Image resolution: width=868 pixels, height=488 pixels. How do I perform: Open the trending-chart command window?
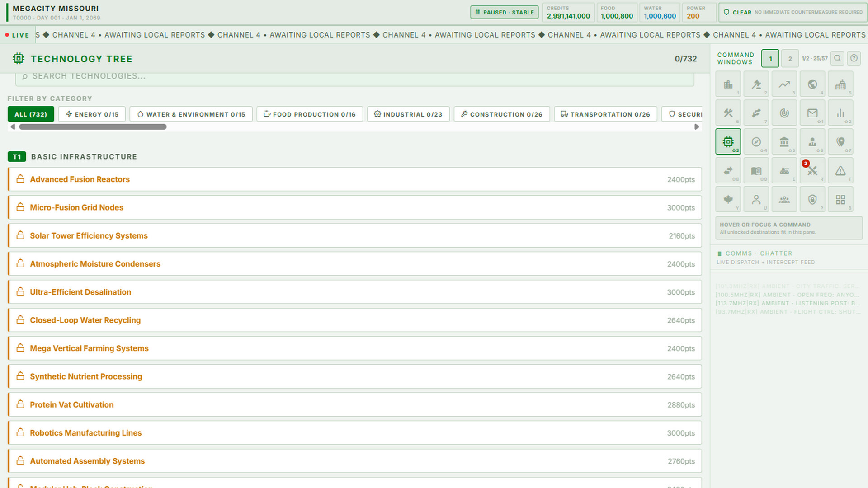pyautogui.click(x=784, y=84)
